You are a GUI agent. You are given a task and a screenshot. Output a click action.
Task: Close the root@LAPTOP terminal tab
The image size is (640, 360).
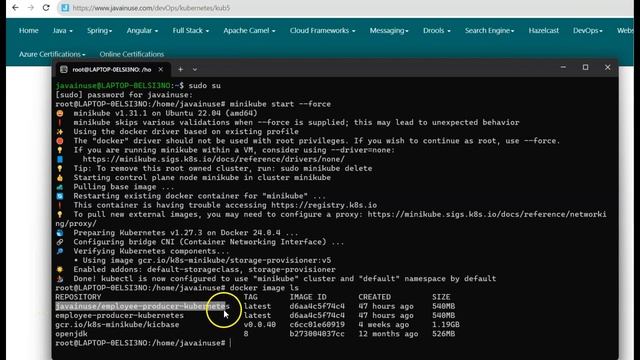click(x=161, y=69)
